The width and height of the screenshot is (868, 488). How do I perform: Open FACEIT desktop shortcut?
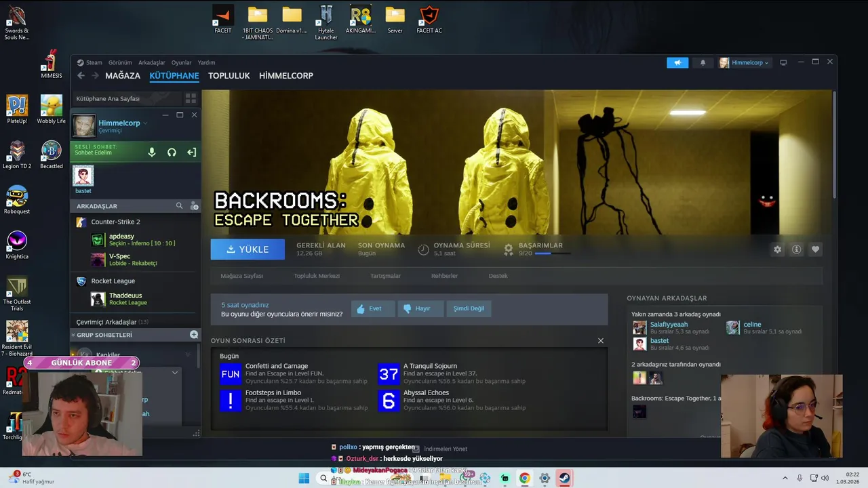click(x=222, y=19)
